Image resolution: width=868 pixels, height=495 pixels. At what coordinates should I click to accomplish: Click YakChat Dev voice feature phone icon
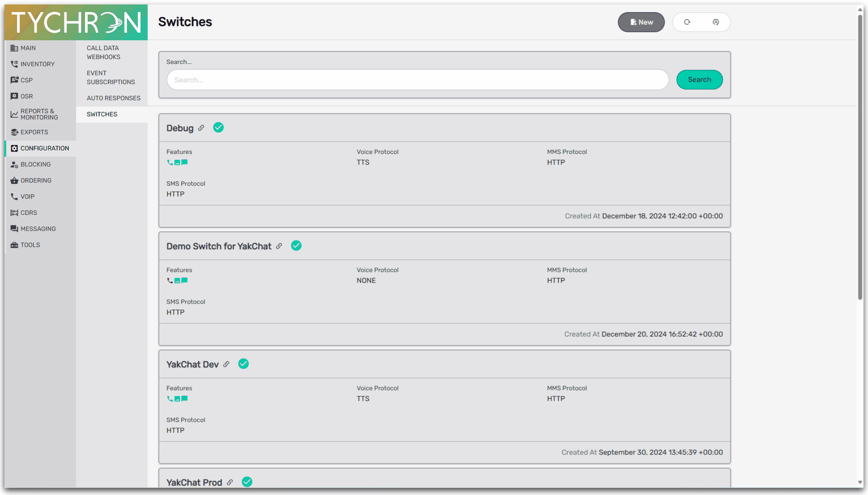(170, 399)
